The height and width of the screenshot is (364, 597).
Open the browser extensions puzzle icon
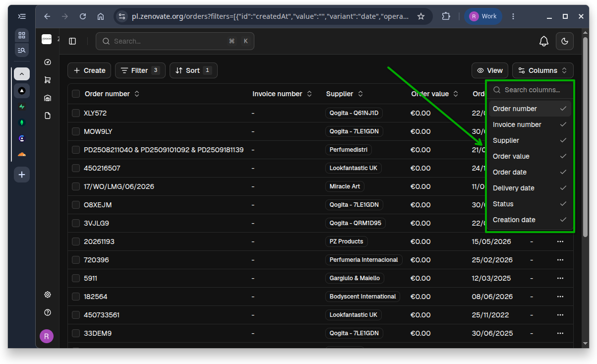[446, 16]
